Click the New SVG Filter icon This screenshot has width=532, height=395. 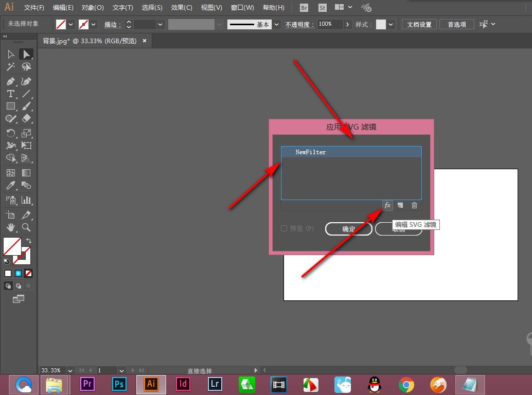pos(400,205)
